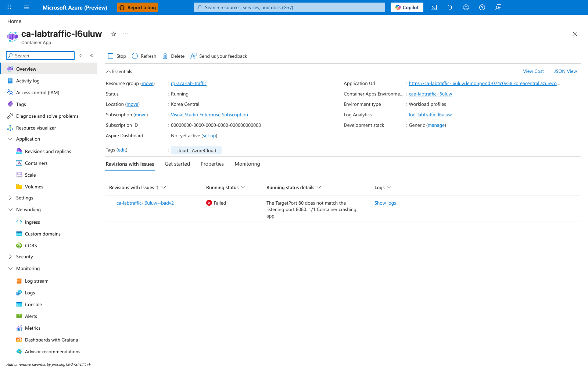This screenshot has width=588, height=368.
Task: Open the Logs column dropdown
Action: click(389, 187)
